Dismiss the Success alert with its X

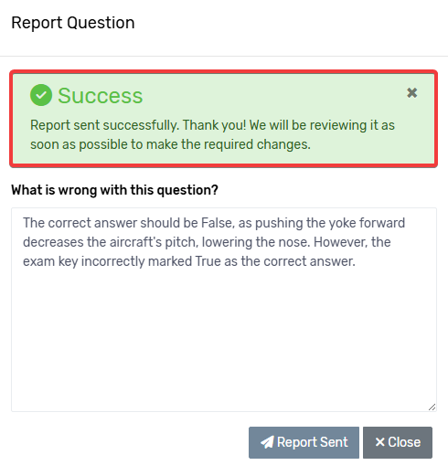pos(411,93)
